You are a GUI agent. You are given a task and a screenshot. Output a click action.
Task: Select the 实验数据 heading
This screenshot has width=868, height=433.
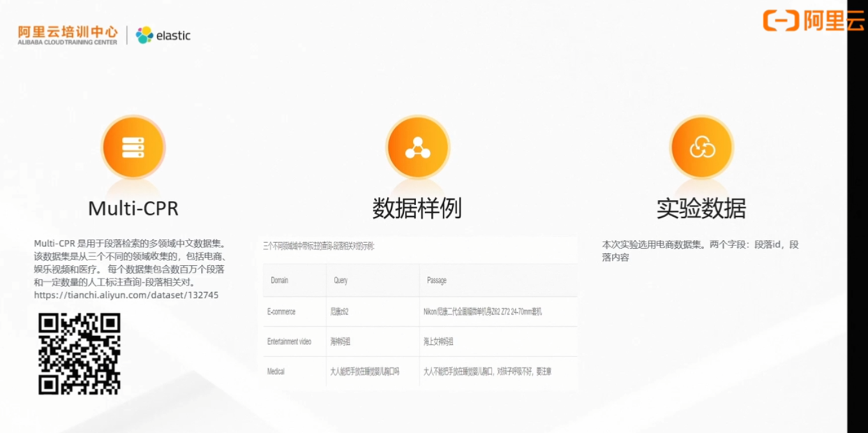click(x=701, y=209)
